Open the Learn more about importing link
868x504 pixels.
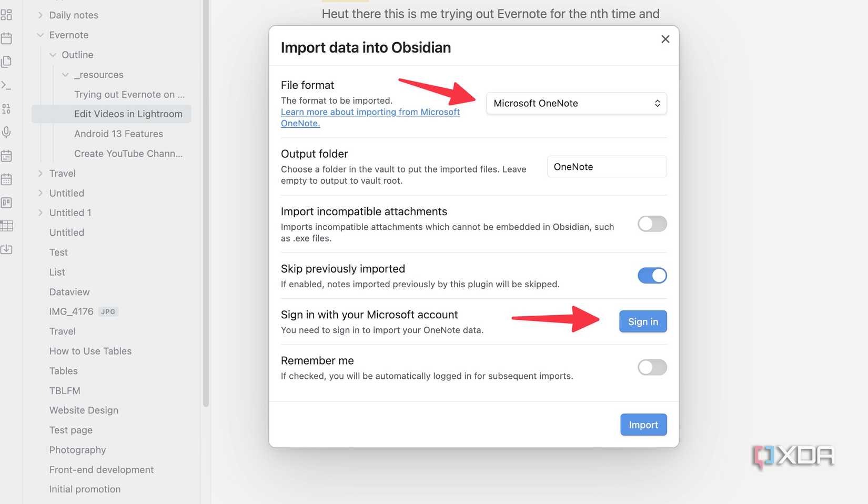(370, 112)
